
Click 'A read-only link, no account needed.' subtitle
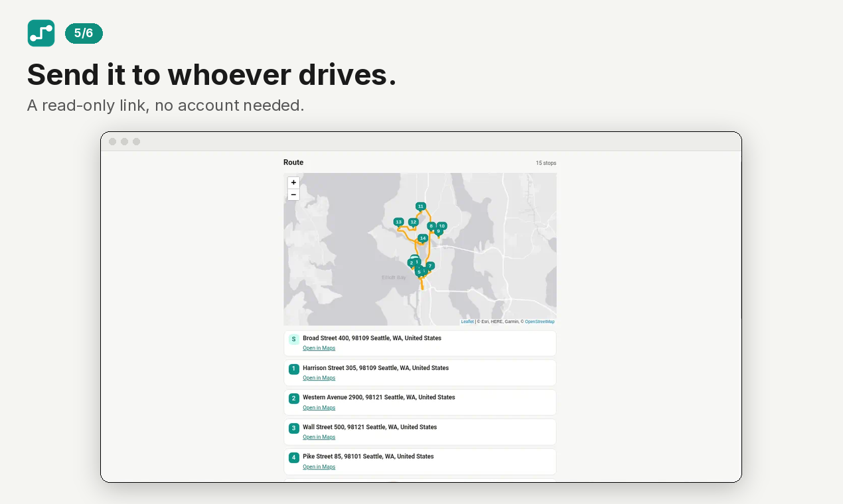point(166,105)
